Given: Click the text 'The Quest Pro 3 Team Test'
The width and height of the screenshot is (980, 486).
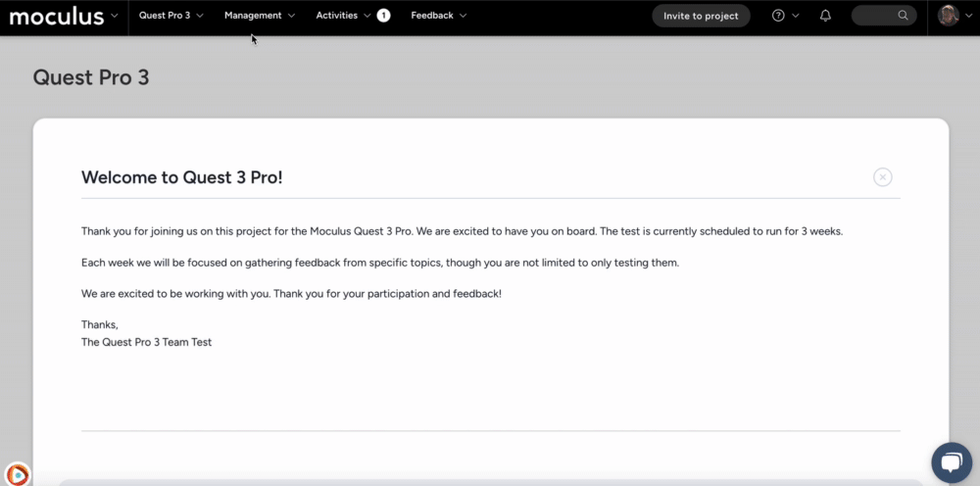Looking at the screenshot, I should (x=146, y=342).
